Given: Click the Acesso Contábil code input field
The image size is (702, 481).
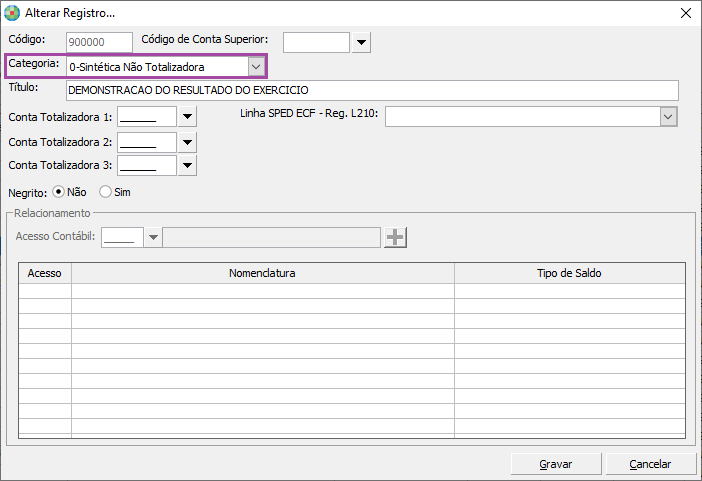Looking at the screenshot, I should point(122,237).
